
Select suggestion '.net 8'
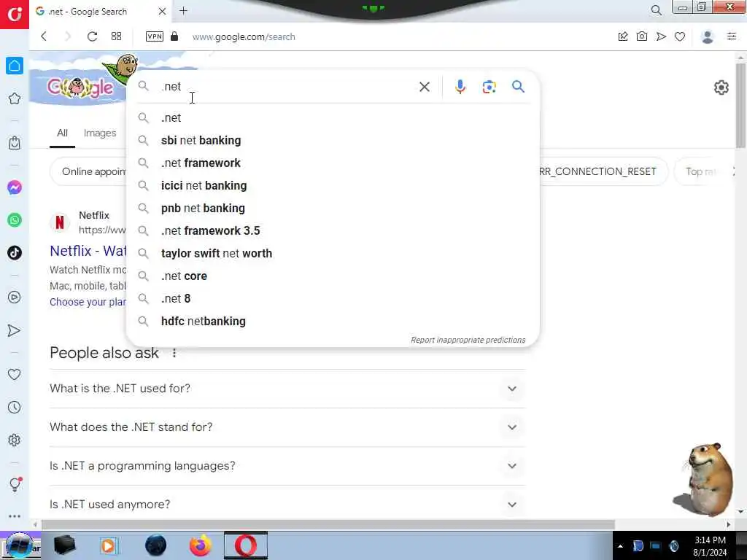(333, 298)
